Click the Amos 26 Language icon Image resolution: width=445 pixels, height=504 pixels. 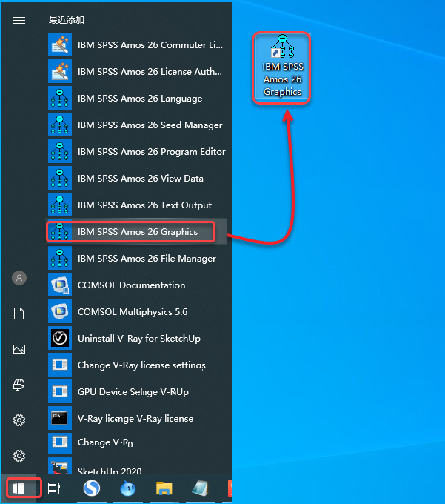click(60, 98)
